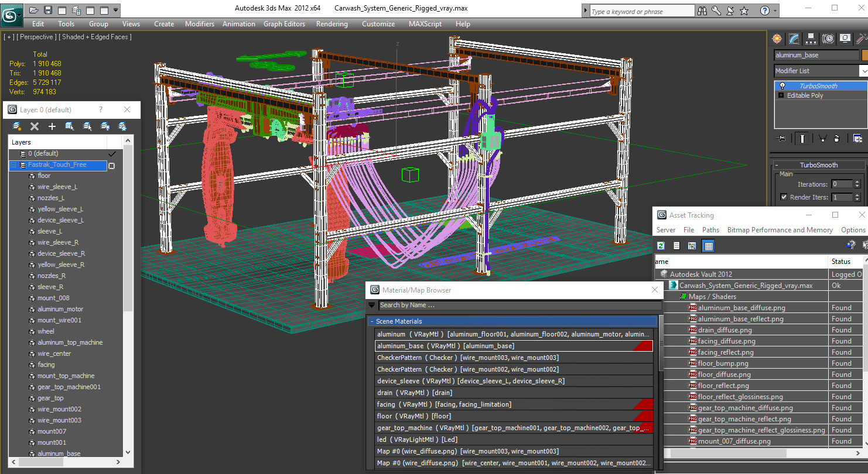Open the Create command panel tab

[777, 39]
